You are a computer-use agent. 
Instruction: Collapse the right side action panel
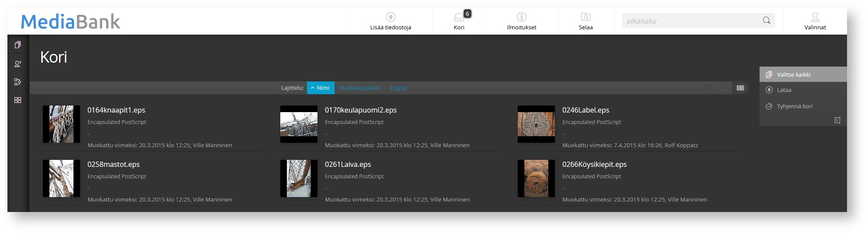point(837,120)
